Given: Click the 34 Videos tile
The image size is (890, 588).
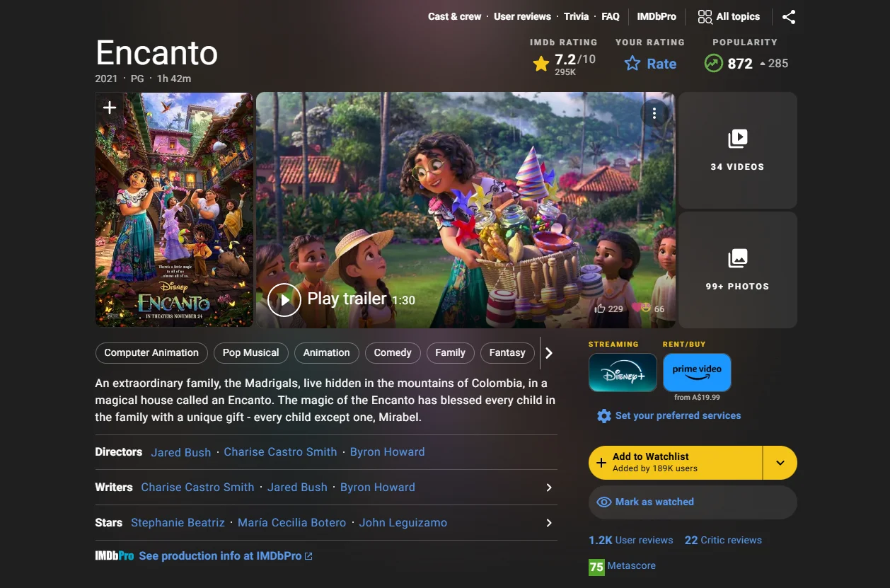Looking at the screenshot, I should (x=737, y=150).
